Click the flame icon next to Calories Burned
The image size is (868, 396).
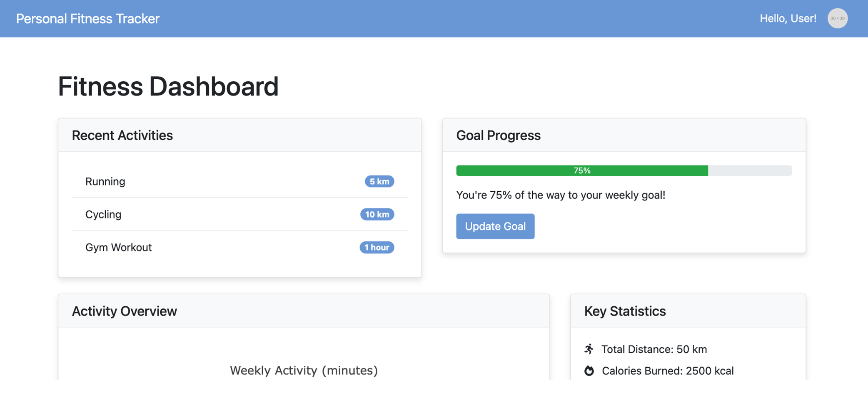[589, 371]
